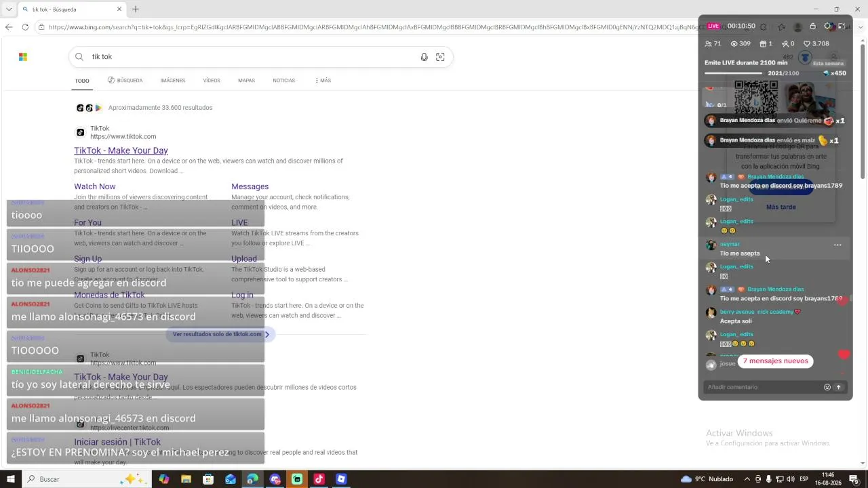The width and height of the screenshot is (868, 488).
Task: Open Microsoft Store from the taskbar
Action: 208,479
